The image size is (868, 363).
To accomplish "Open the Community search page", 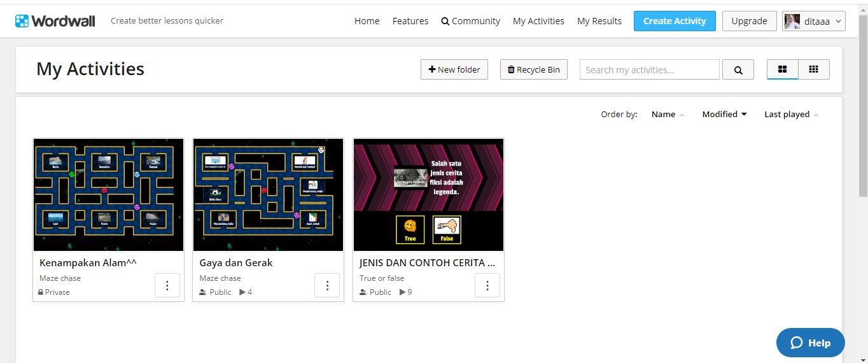I will pos(470,21).
